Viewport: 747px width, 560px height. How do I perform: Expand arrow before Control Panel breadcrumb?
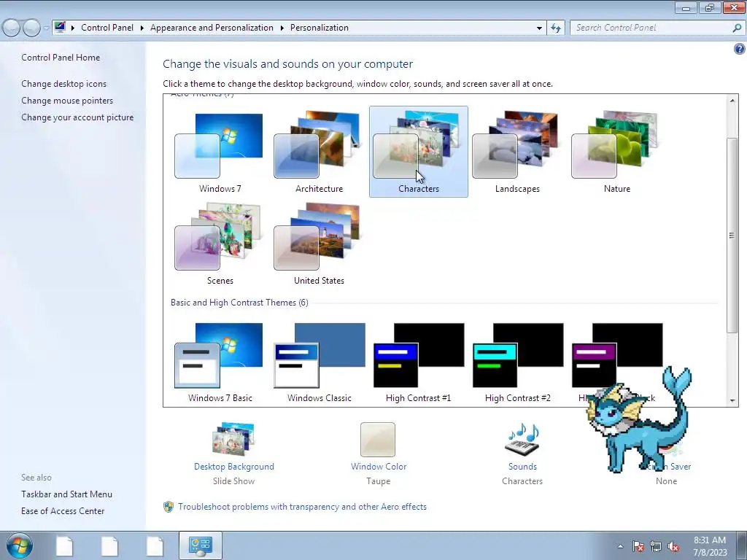(73, 28)
